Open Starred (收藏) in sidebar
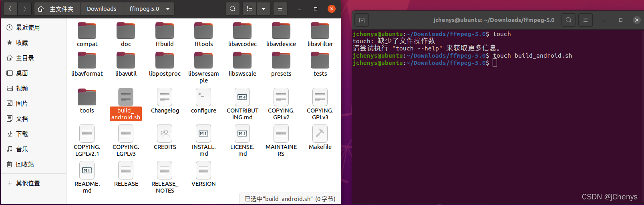The height and width of the screenshot is (205, 644). coord(34,42)
